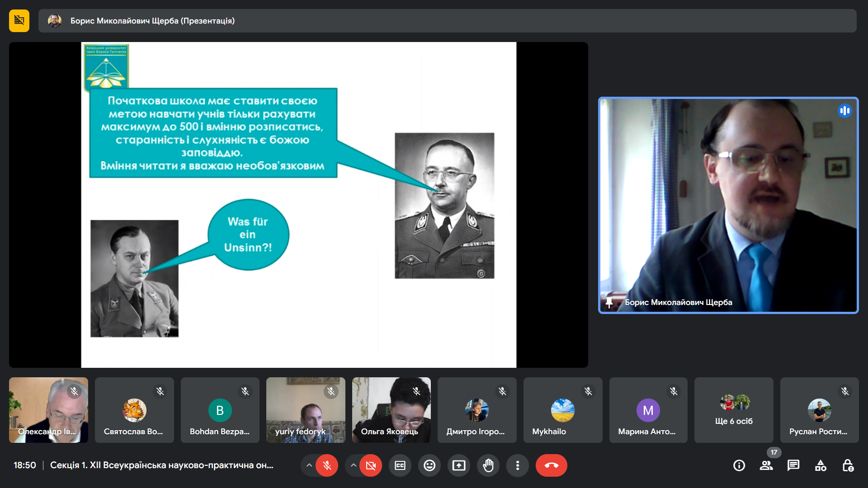Toggle closed captions CC button
The height and width of the screenshot is (488, 868).
400,465
